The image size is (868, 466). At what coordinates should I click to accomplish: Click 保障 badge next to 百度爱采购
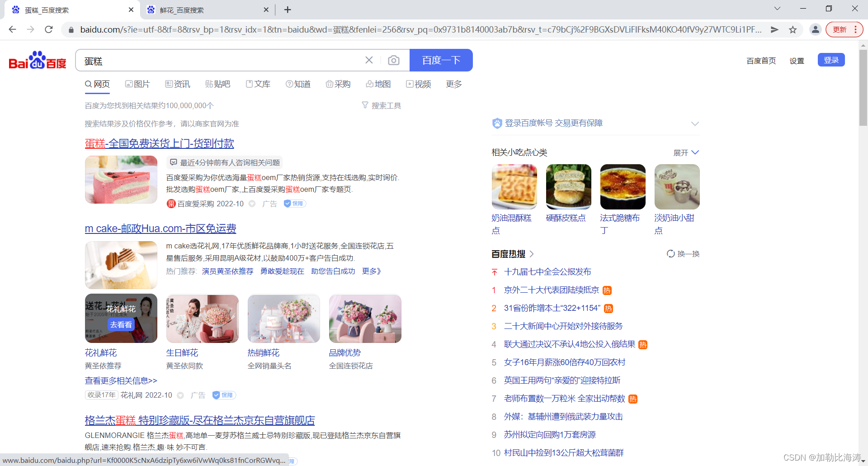tap(295, 204)
